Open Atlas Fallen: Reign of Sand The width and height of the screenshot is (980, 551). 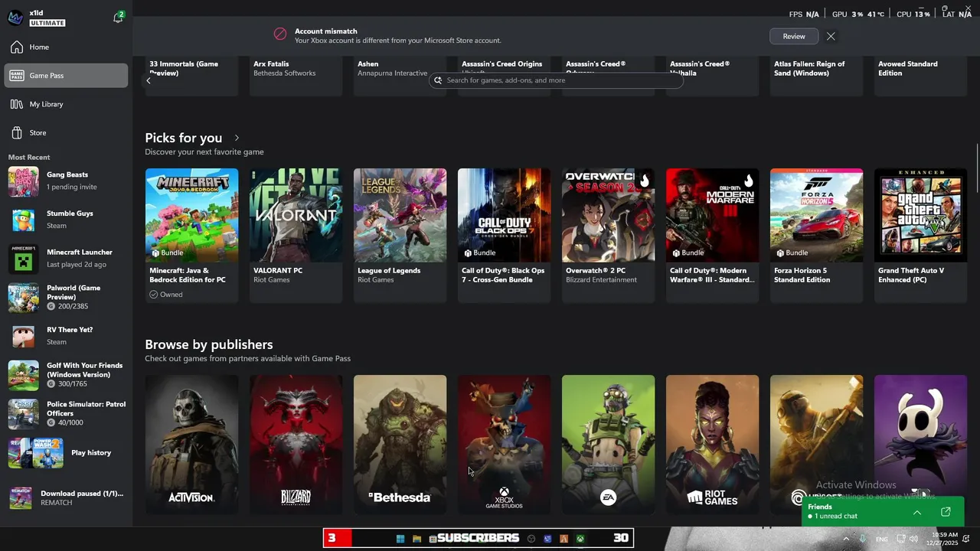[816, 77]
